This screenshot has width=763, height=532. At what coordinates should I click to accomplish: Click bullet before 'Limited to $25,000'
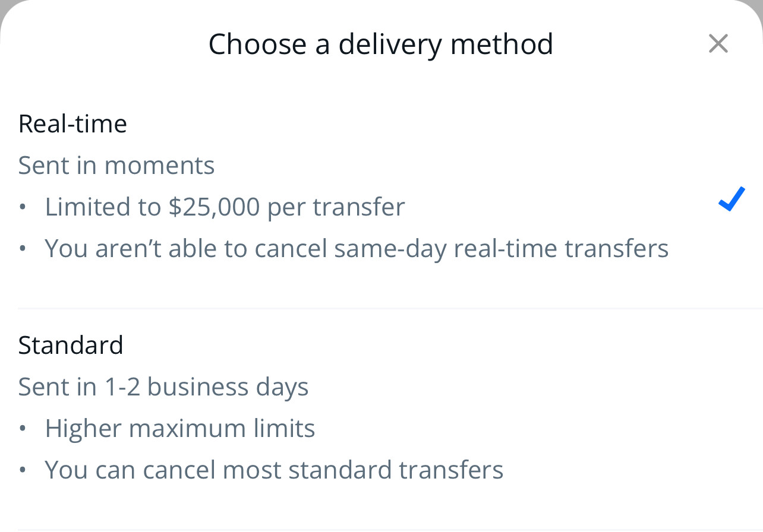point(23,207)
